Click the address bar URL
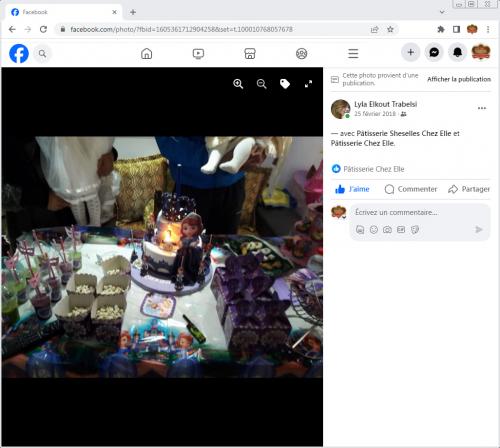This screenshot has height=448, width=500. click(181, 29)
